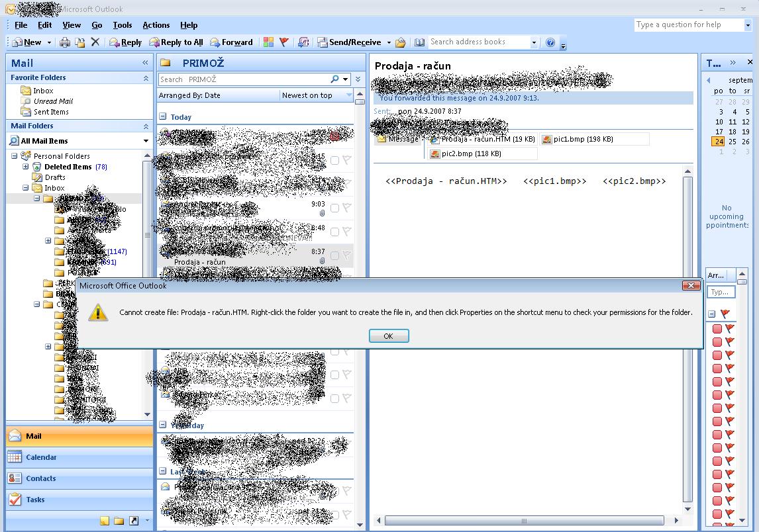Select date 25 in the To-Do calendar
Viewport: 759px width, 532px height.
732,142
